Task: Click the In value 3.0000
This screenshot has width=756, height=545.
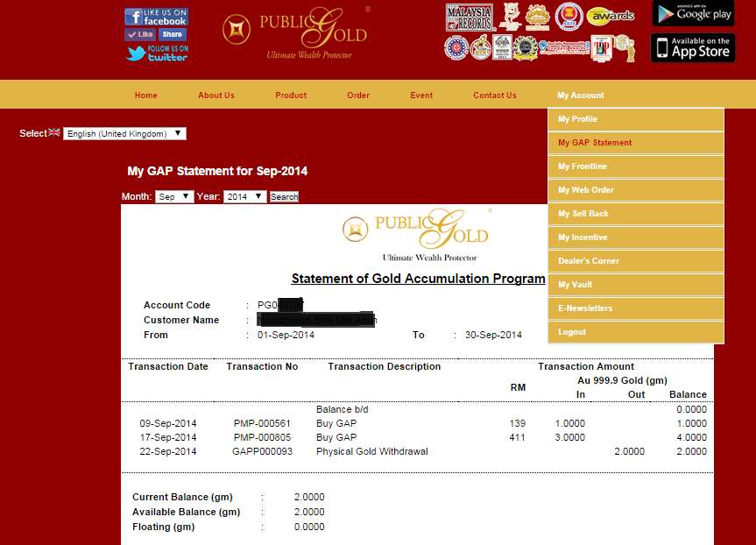Action: [570, 437]
